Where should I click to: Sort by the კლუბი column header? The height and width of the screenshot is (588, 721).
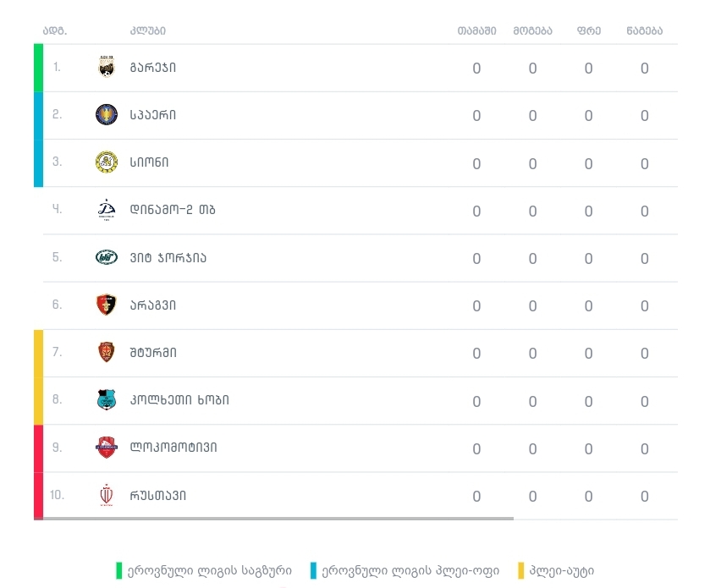tap(148, 31)
